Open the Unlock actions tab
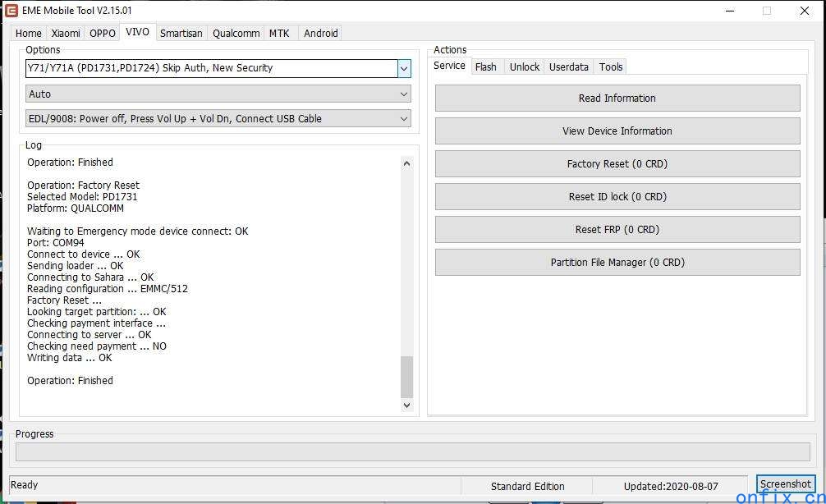Viewport: 826px width, 504px height. click(525, 66)
